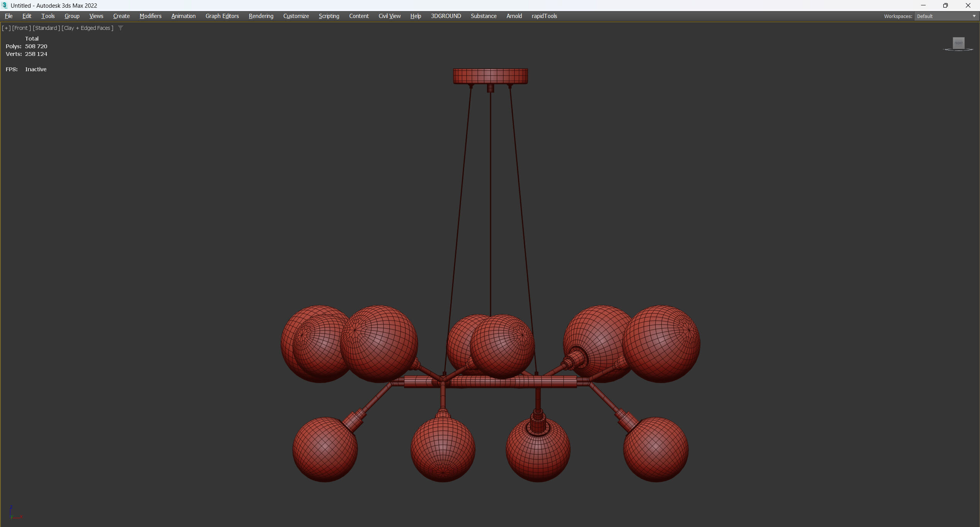Open the [Standard] viewport shading menu
Viewport: 980px width, 527px height.
[46, 28]
